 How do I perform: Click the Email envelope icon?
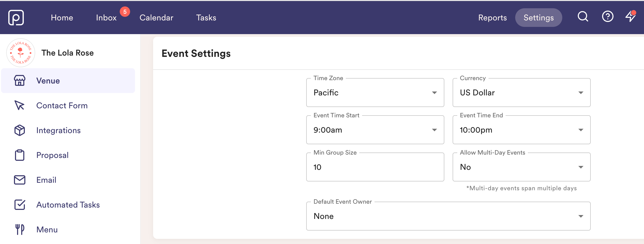(x=20, y=180)
